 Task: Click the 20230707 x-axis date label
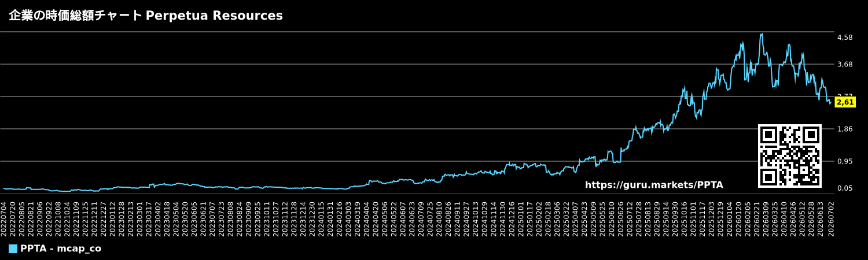[x=212, y=218]
